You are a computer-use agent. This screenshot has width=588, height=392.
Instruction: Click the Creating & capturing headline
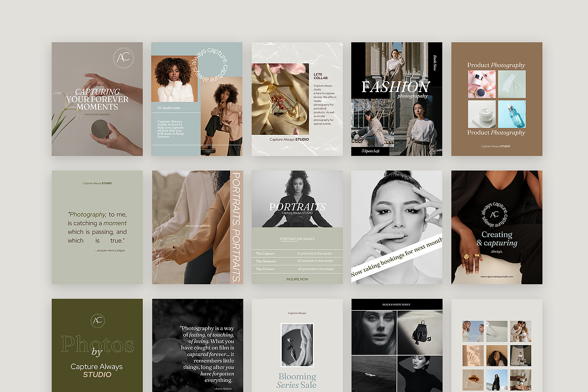point(497,239)
